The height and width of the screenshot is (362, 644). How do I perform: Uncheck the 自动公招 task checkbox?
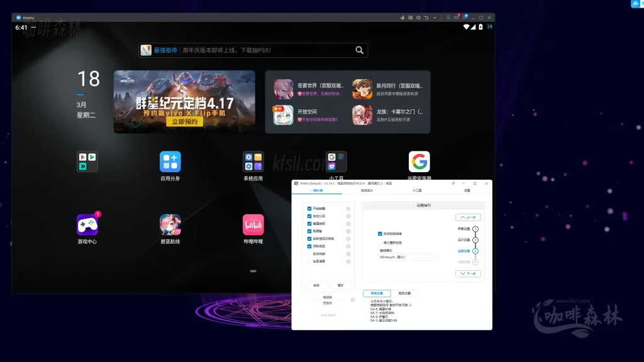309,216
